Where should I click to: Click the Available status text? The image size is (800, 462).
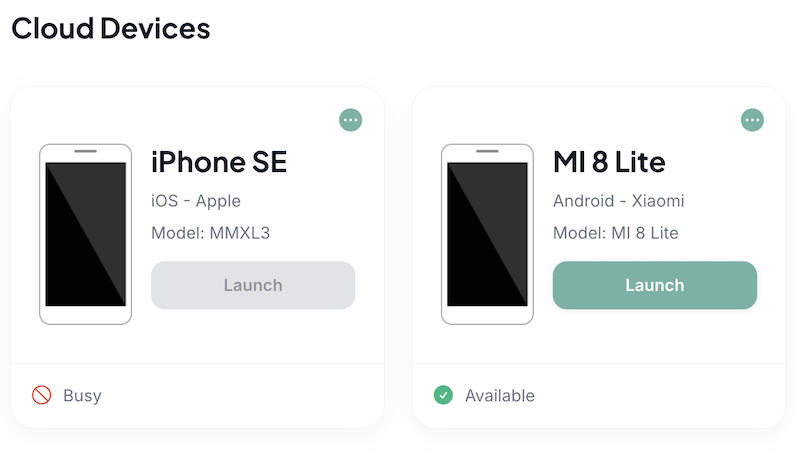[499, 396]
